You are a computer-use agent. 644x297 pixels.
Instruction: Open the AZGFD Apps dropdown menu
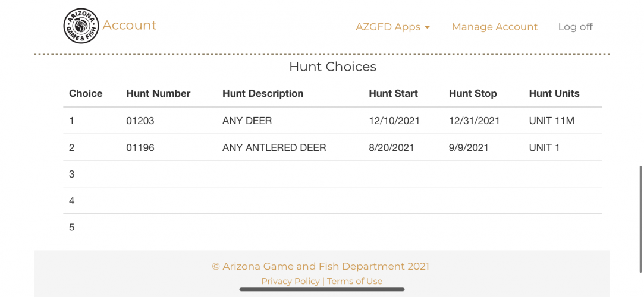(392, 27)
